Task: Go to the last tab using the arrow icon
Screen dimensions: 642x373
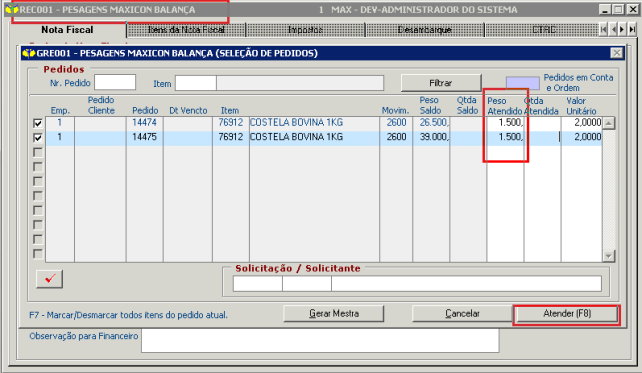Action: pos(633,29)
